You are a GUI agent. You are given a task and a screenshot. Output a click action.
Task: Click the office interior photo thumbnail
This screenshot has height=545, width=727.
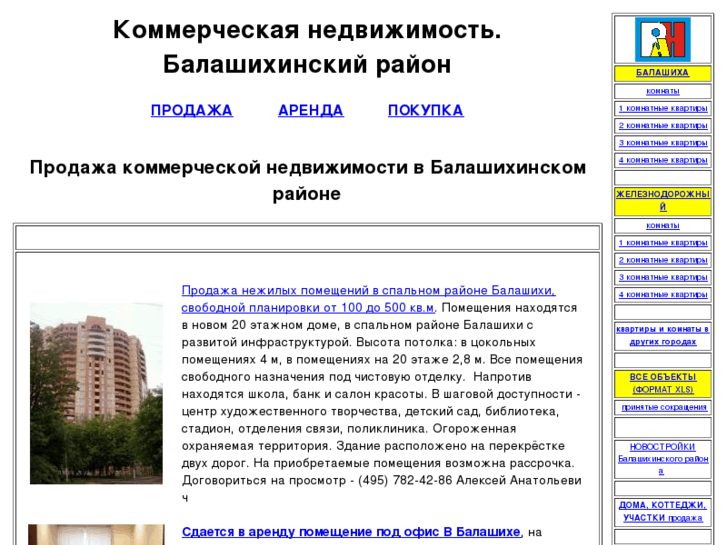coord(96,535)
